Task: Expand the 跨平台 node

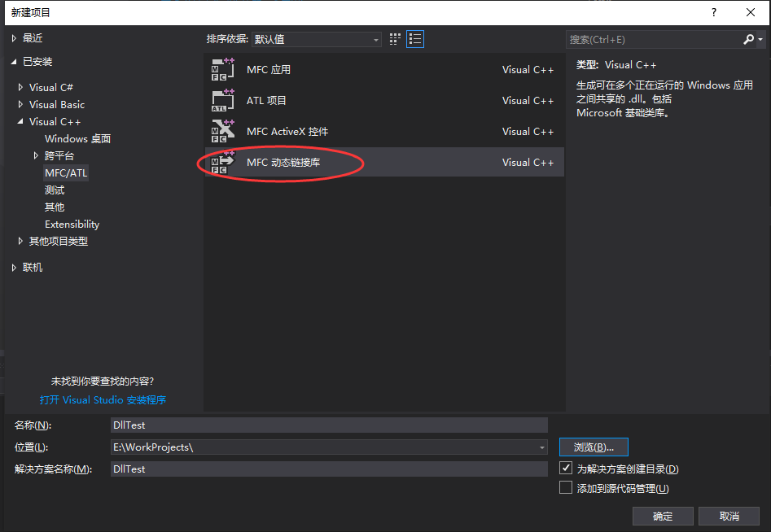Action: (x=36, y=155)
